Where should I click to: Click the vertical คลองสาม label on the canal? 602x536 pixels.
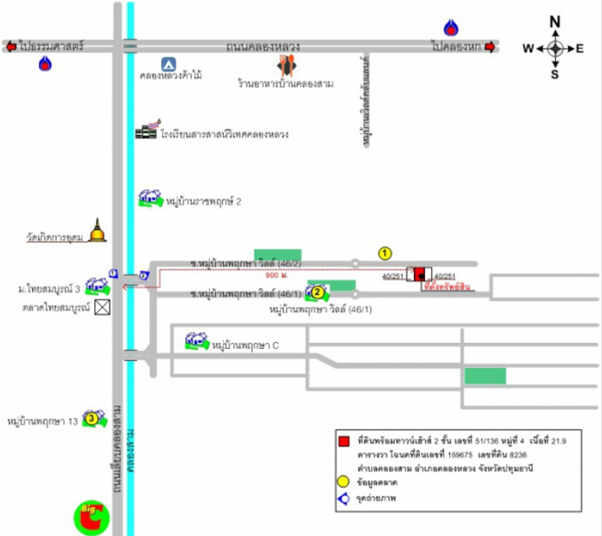point(131,451)
